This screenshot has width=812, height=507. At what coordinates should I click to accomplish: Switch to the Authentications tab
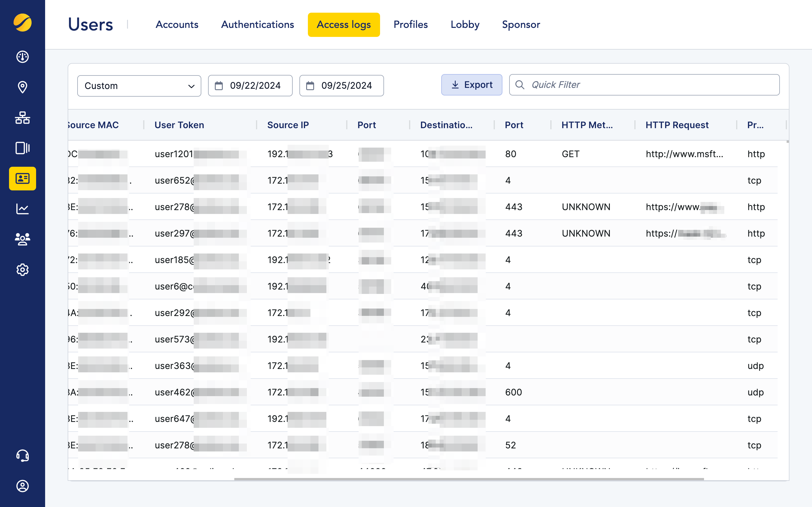click(x=257, y=25)
